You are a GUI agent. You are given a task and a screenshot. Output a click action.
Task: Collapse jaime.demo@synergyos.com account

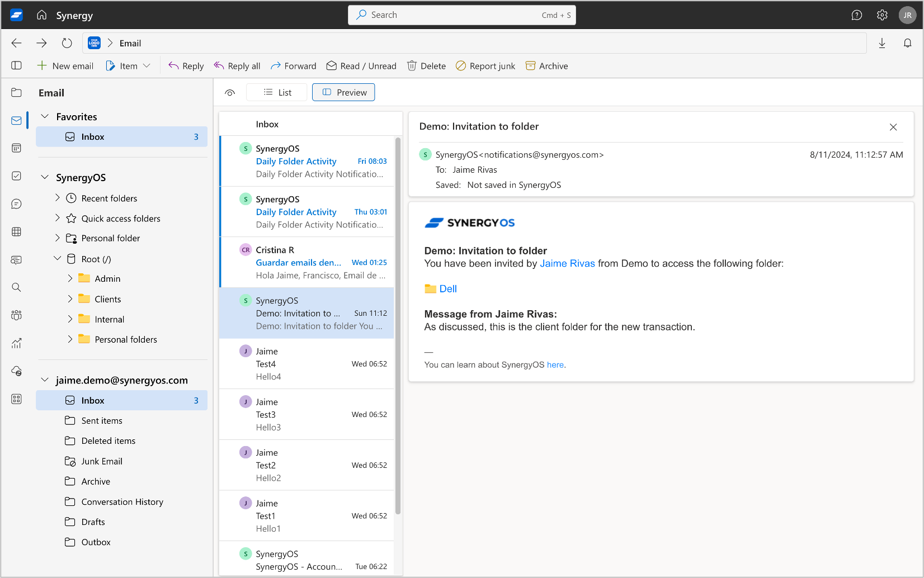[x=45, y=380]
